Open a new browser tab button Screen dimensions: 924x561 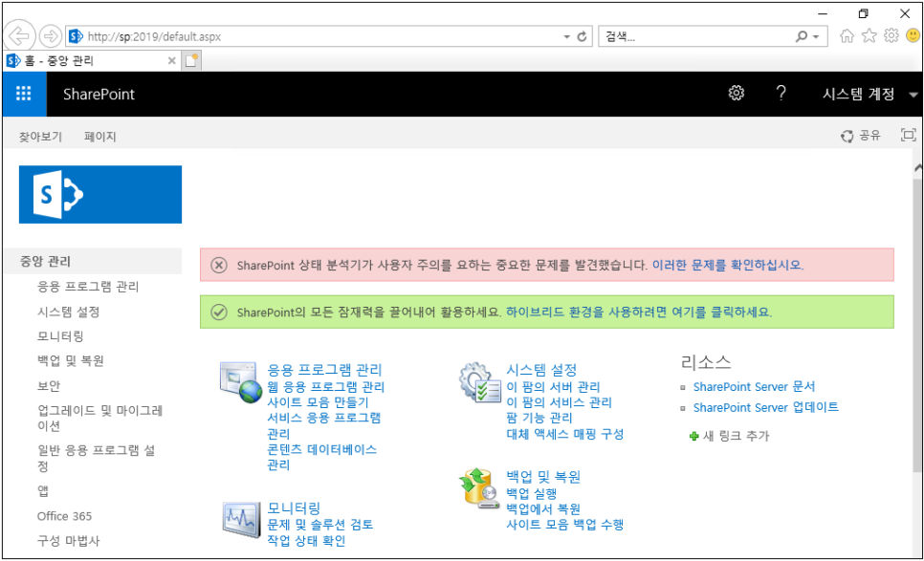(191, 60)
